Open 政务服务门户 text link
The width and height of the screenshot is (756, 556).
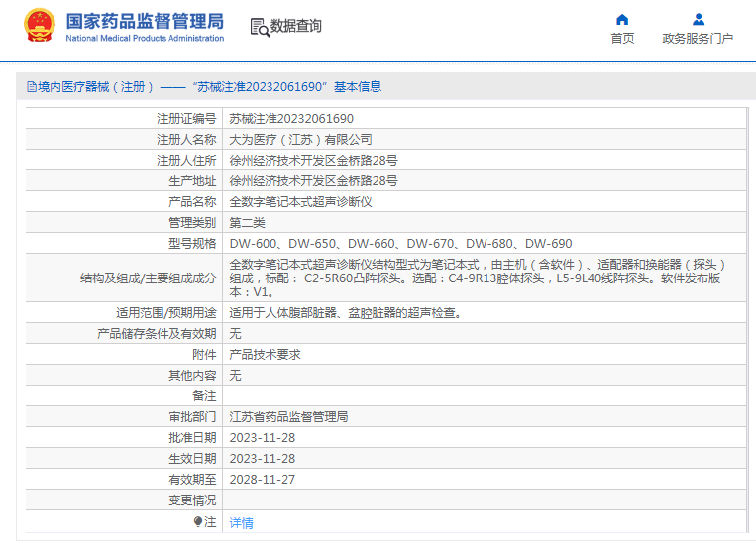pos(698,39)
